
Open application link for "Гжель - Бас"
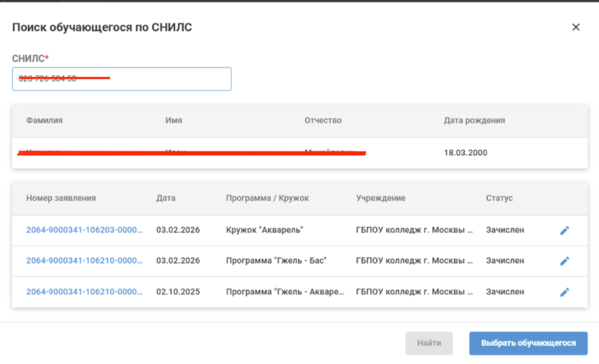(x=84, y=260)
